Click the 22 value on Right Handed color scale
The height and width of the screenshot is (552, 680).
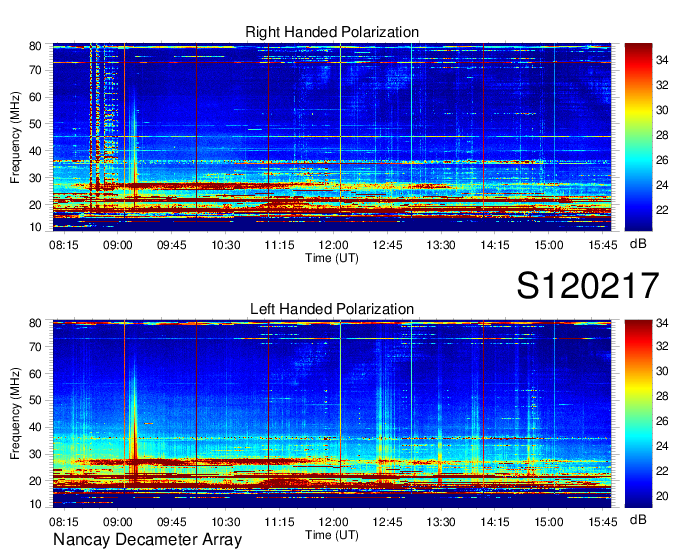[x=662, y=210]
